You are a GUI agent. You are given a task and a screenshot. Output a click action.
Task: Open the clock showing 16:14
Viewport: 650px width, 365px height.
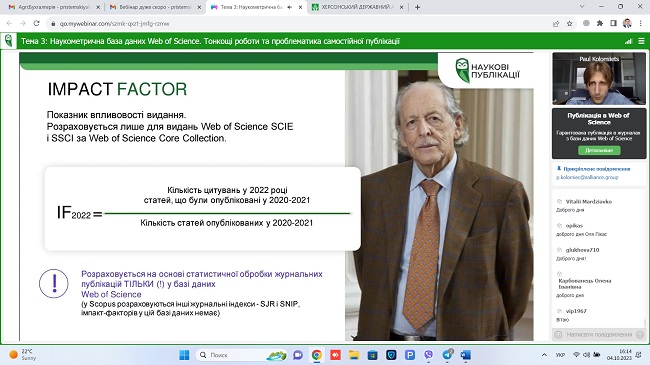619,355
